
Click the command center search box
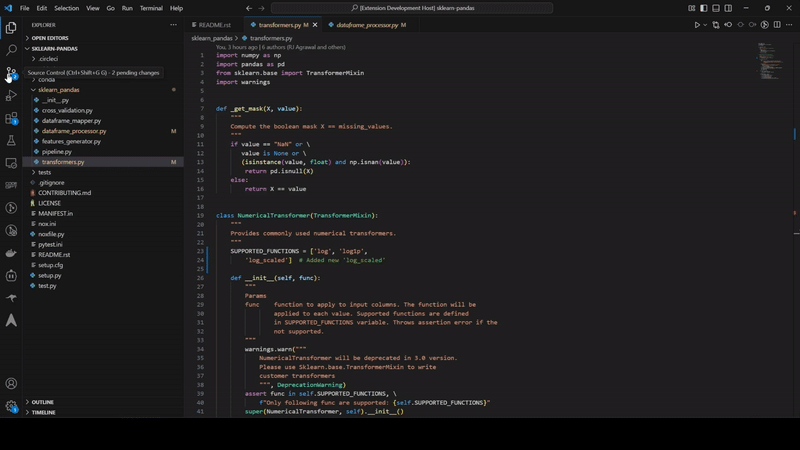pos(412,8)
